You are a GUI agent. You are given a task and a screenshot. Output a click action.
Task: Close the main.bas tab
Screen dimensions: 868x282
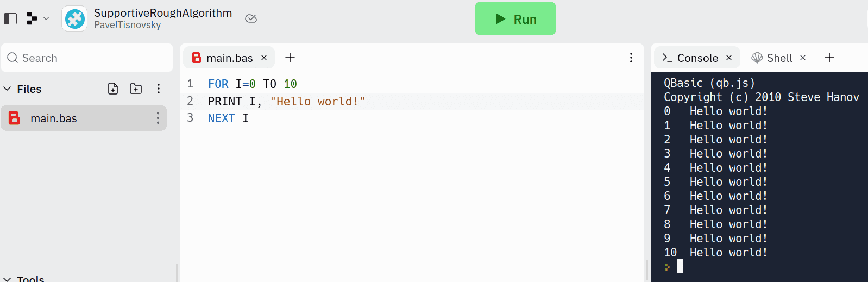click(264, 58)
